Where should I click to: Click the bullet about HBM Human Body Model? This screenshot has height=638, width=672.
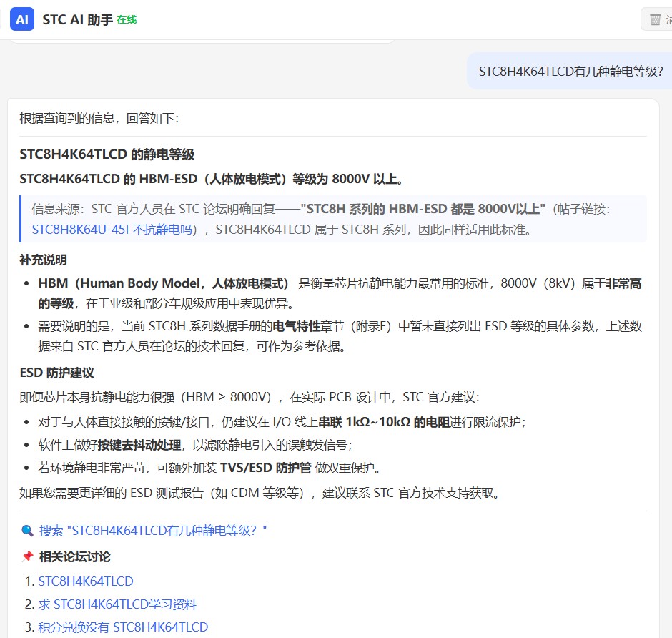tap(340, 293)
